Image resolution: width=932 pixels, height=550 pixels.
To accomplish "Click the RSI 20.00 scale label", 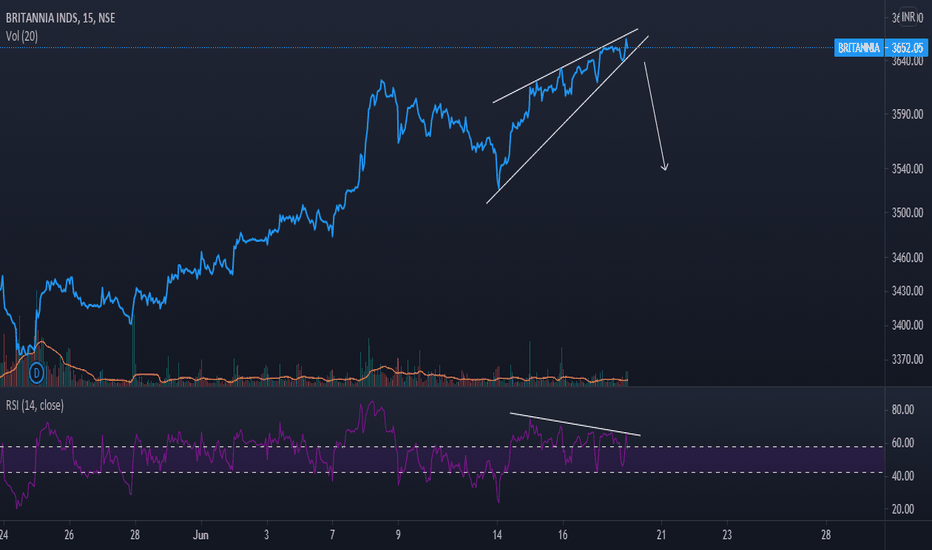I will click(x=903, y=510).
